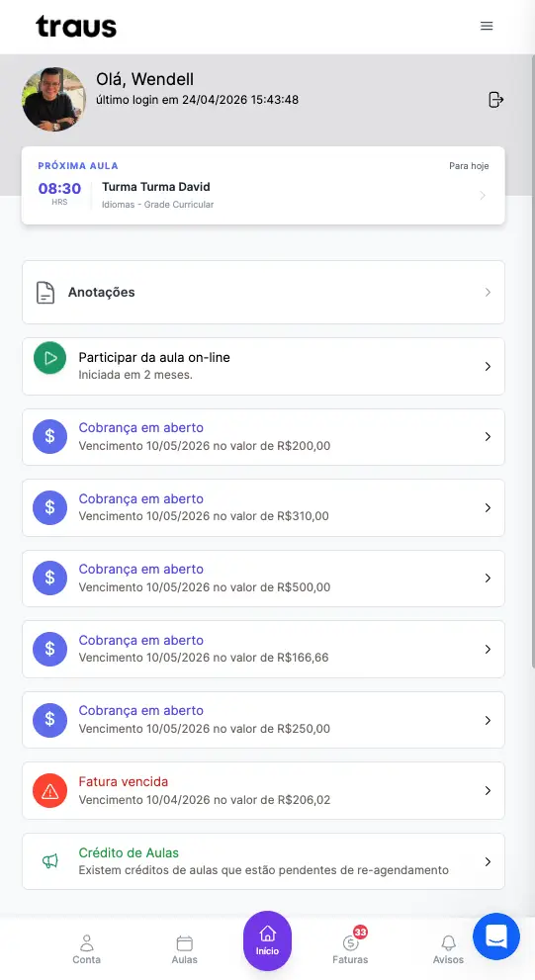Screen dimensions: 535x980
Task: Open the Avisos notifications tab
Action: [x=448, y=949]
